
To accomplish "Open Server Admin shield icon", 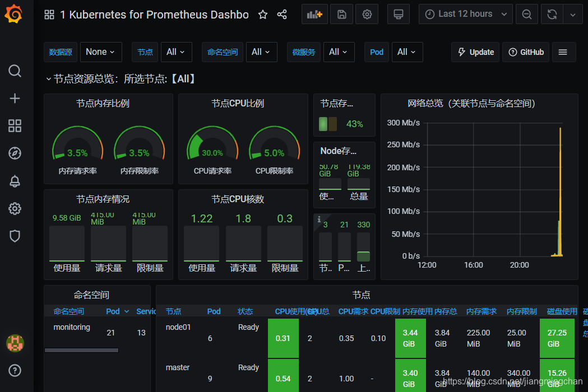I will coord(15,236).
